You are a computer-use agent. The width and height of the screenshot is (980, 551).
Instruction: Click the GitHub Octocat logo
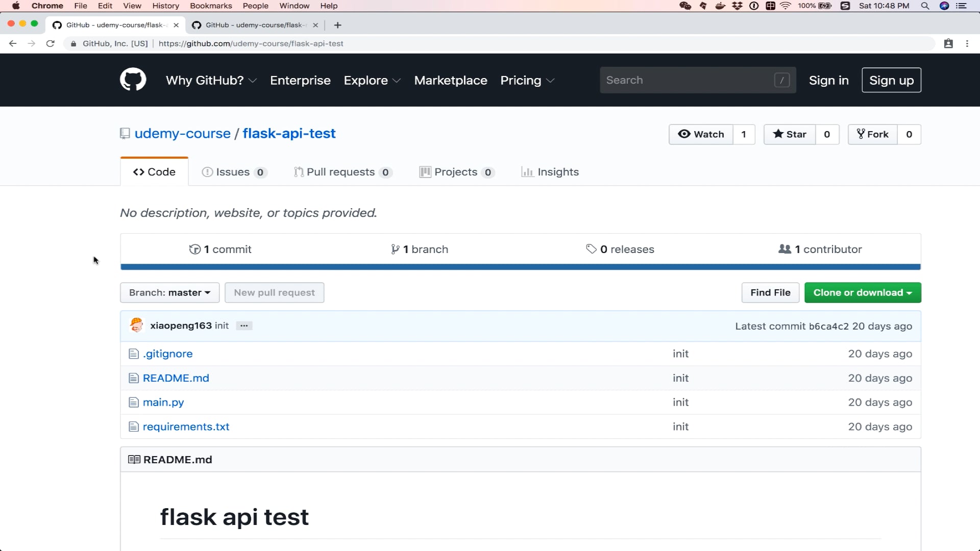pos(133,80)
